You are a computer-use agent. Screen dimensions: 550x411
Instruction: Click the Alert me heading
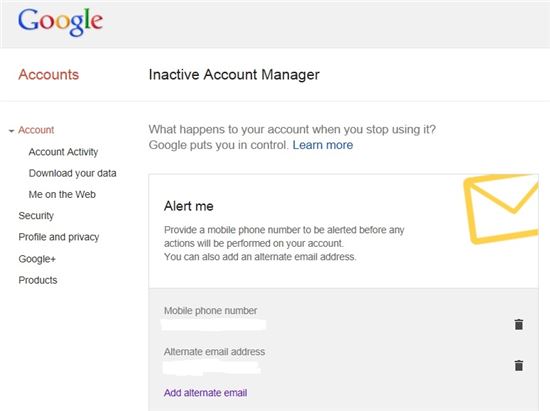pos(189,206)
